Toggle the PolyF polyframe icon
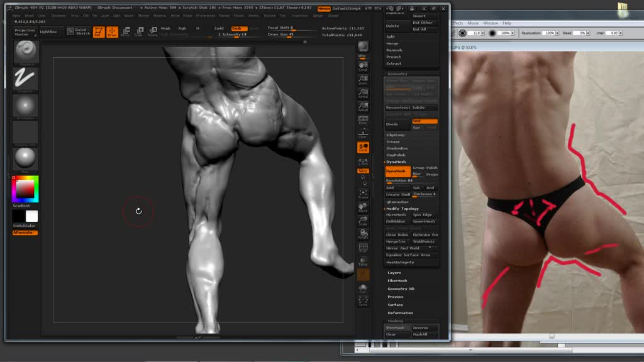644x362 pixels. tap(363, 248)
